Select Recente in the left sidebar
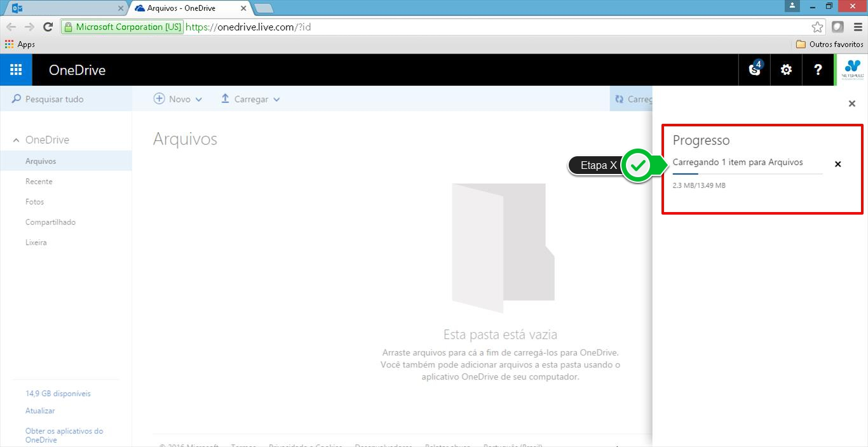The image size is (868, 447). [x=39, y=182]
